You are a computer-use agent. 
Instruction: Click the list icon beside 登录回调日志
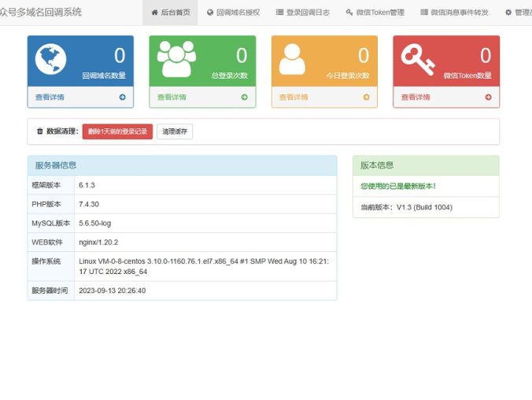279,13
